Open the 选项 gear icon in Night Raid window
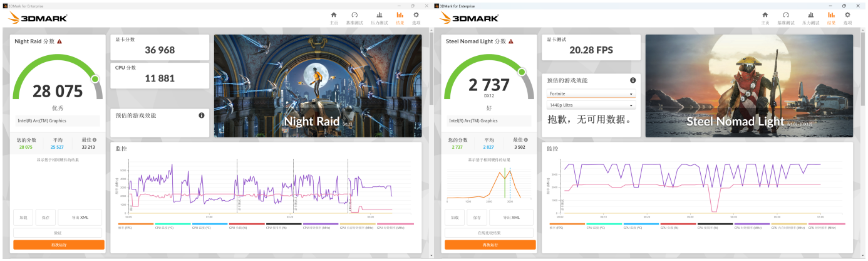868x261 pixels. pos(417,18)
